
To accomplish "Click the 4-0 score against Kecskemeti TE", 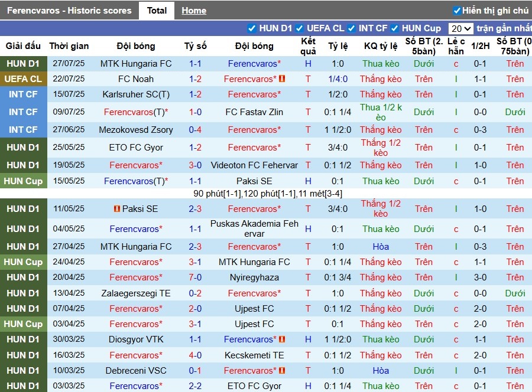I will [x=195, y=355].
